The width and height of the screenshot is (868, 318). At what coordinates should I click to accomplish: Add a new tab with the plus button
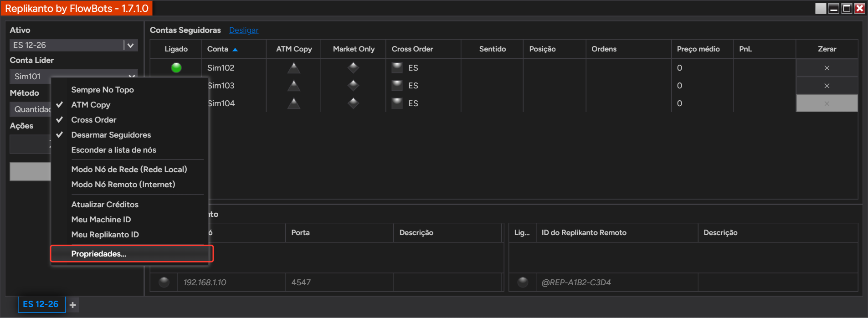point(73,305)
